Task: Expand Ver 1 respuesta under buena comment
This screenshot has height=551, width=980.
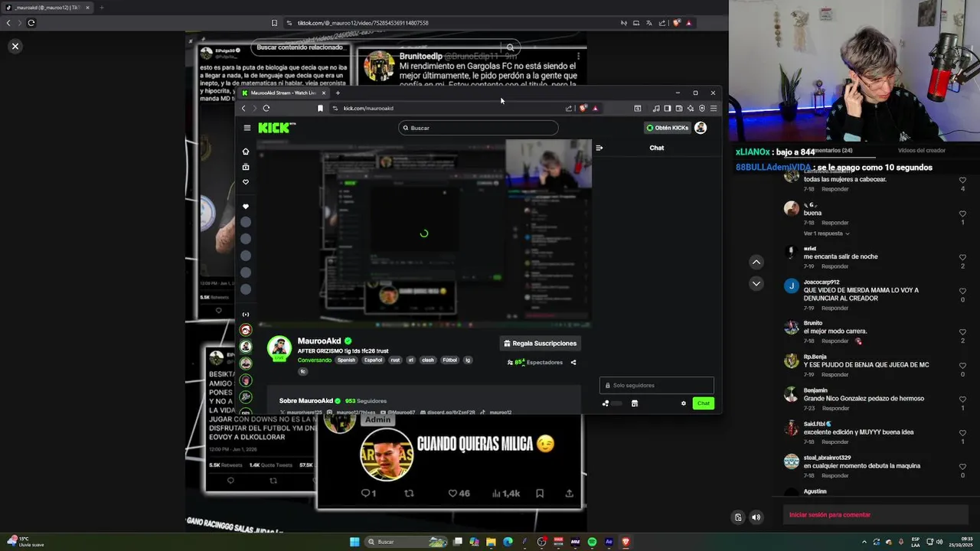Action: coord(826,233)
